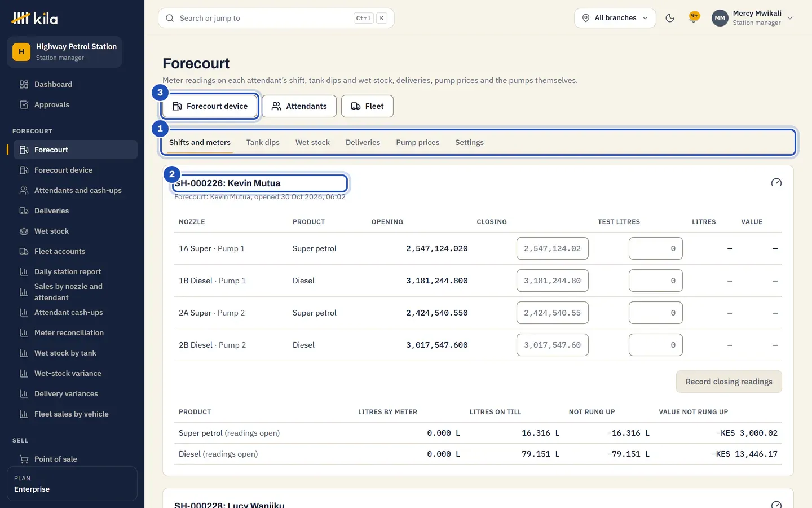Click the Wet stock scale icon in sidebar
Viewport: 812px width, 508px height.
coord(24,231)
